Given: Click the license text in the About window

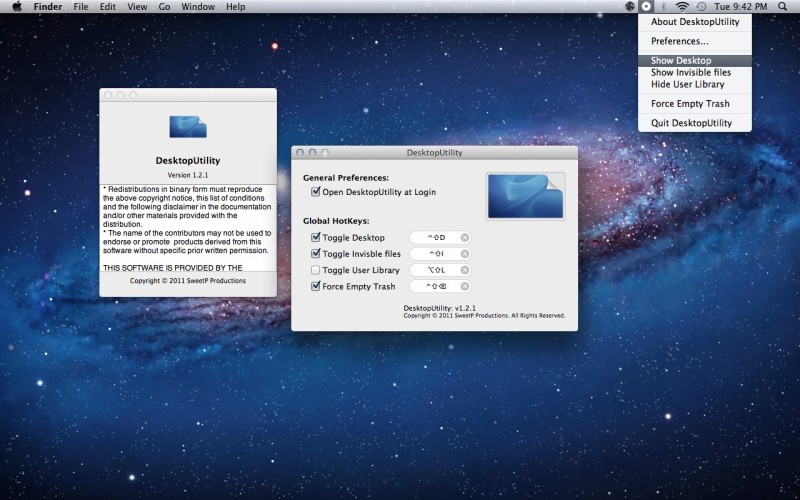Looking at the screenshot, I should click(188, 228).
